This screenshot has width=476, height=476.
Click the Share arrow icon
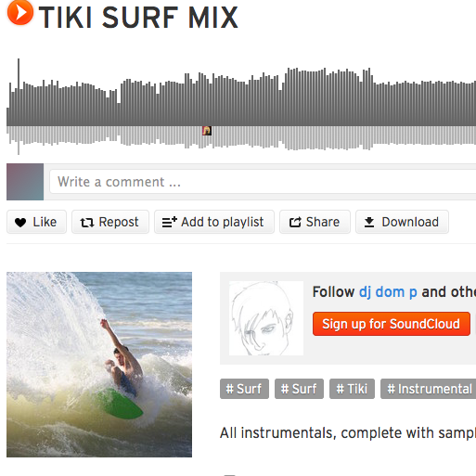click(295, 222)
